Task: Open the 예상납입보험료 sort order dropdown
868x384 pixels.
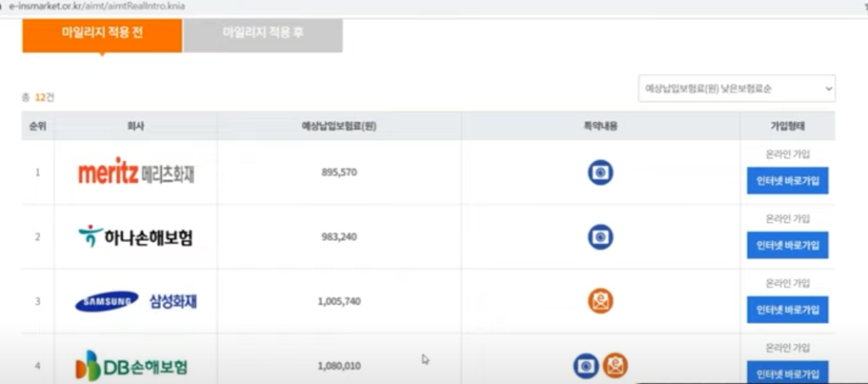Action: [x=736, y=88]
